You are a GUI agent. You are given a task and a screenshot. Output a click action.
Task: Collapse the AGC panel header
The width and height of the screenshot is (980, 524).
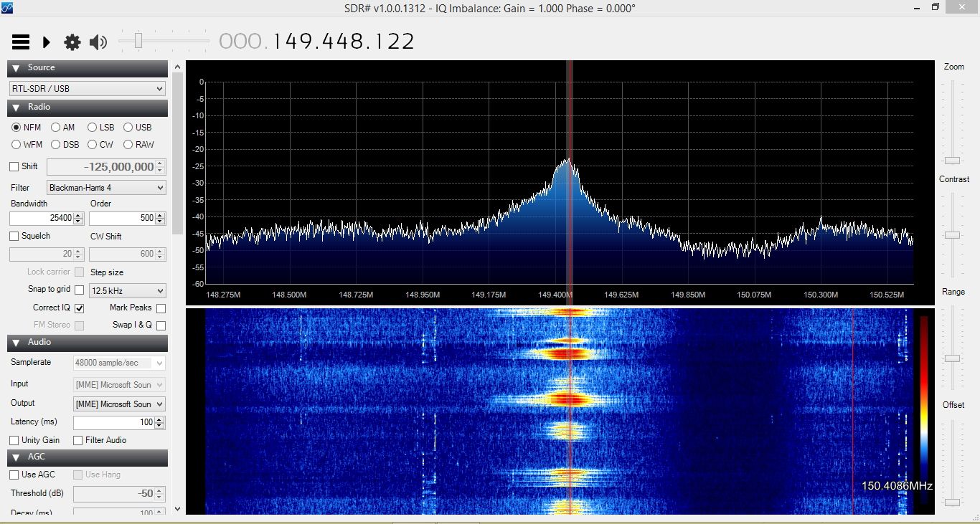click(x=88, y=457)
